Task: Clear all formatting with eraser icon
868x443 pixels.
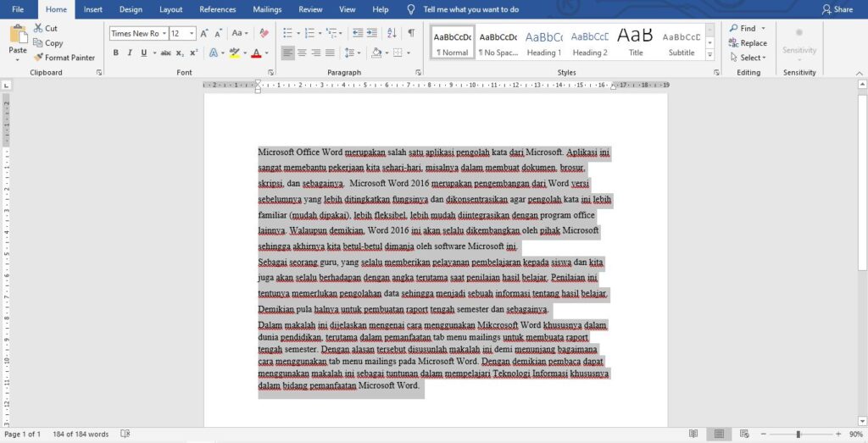Action: (264, 33)
